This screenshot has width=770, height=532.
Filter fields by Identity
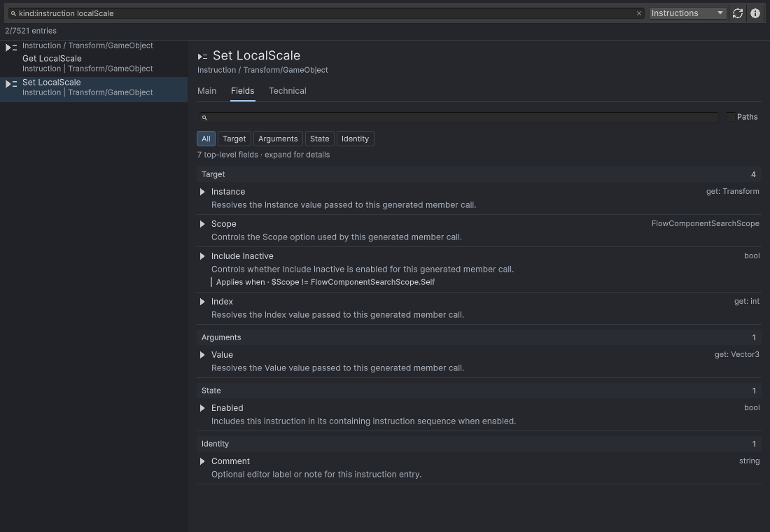(x=355, y=139)
